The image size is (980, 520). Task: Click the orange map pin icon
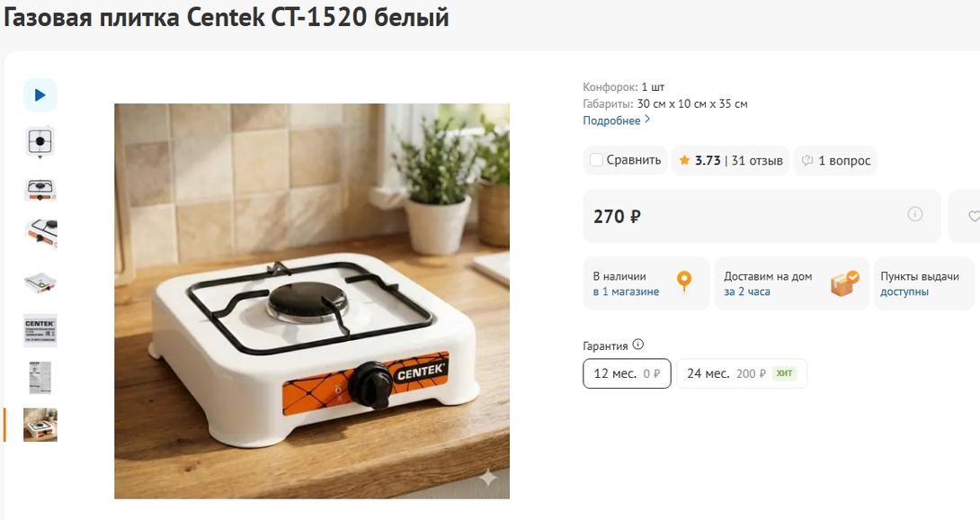[x=684, y=282]
